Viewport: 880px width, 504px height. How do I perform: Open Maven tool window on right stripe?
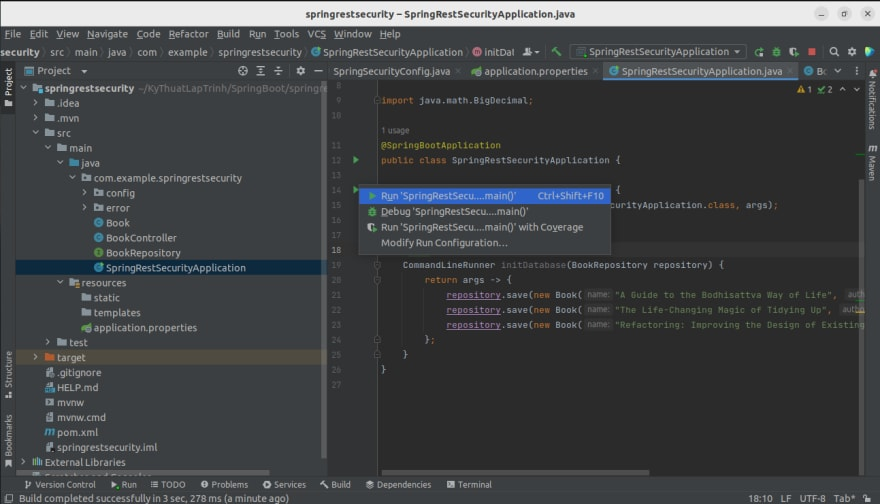[x=872, y=163]
